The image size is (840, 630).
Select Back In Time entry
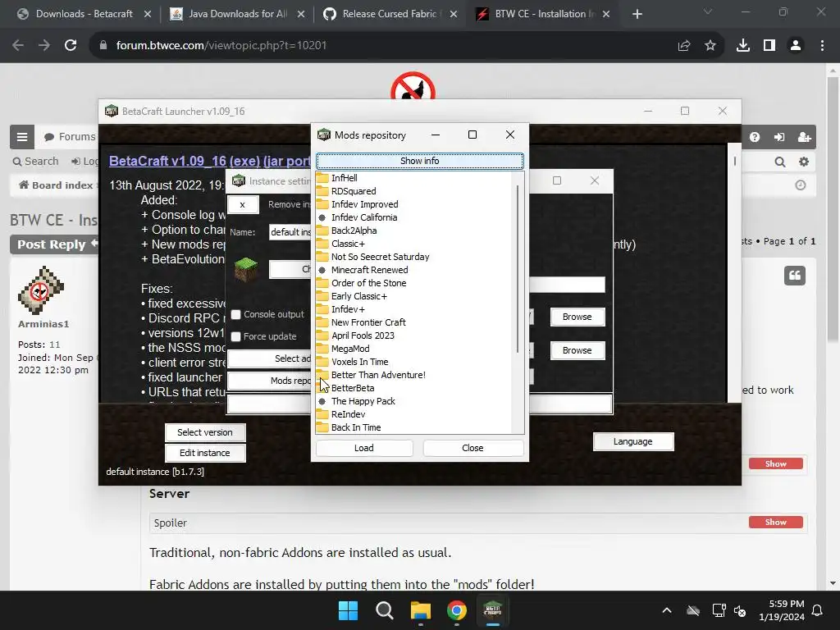pos(356,427)
